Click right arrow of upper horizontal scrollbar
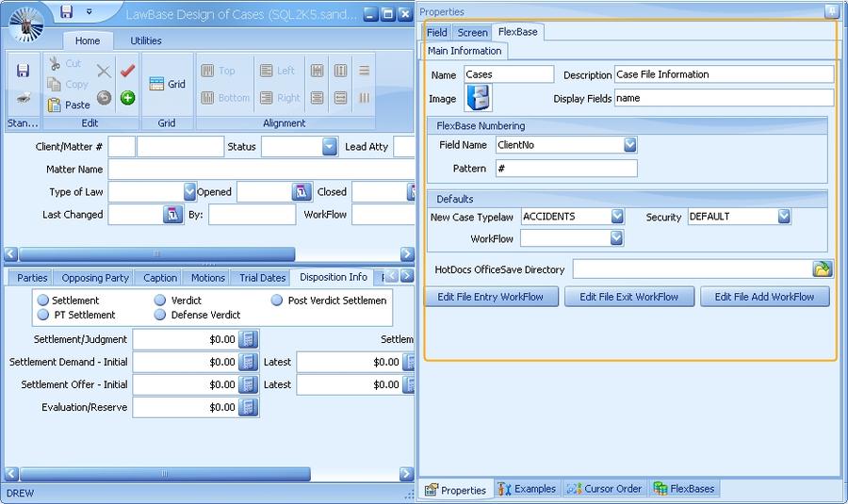Viewport: 848px width, 504px height. pos(407,253)
